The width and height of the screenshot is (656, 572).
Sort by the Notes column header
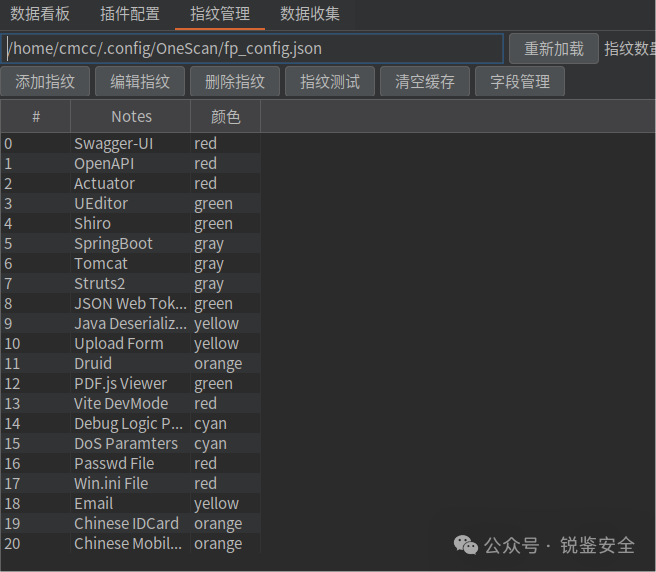click(131, 116)
